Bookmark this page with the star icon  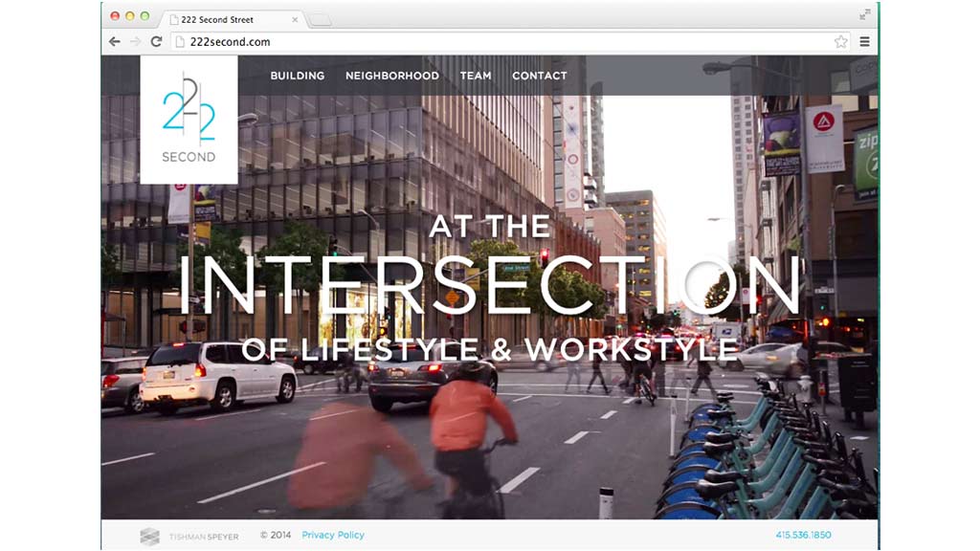click(840, 42)
